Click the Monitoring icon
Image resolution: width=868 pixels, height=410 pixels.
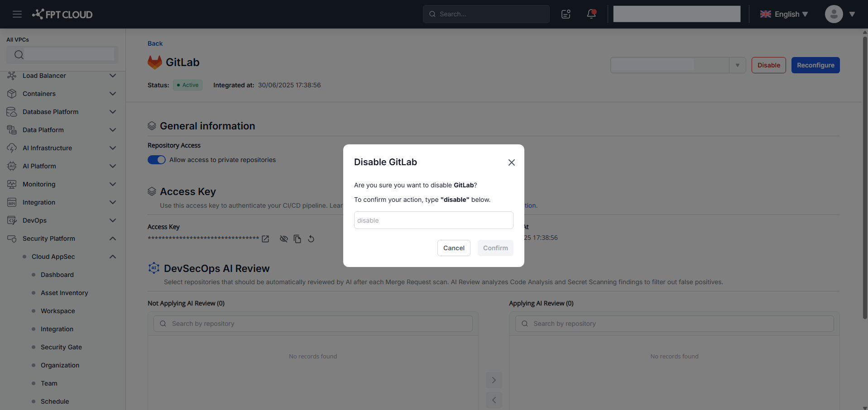click(12, 184)
